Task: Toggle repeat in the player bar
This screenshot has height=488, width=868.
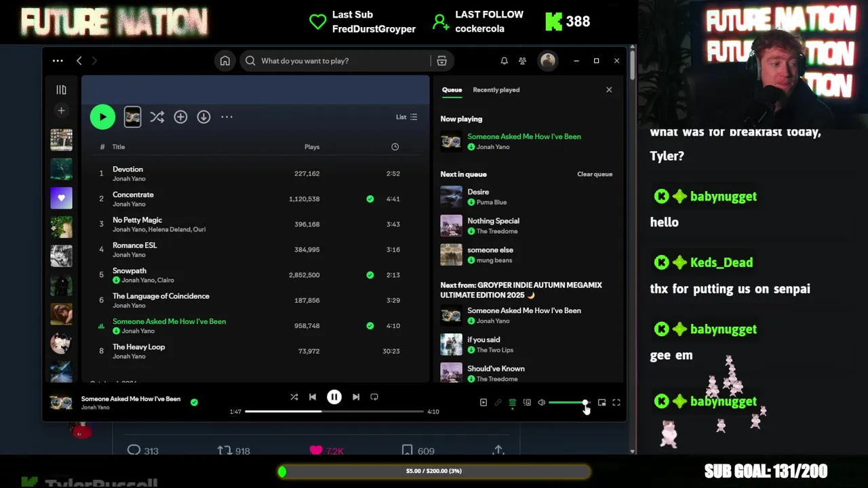Action: [374, 397]
